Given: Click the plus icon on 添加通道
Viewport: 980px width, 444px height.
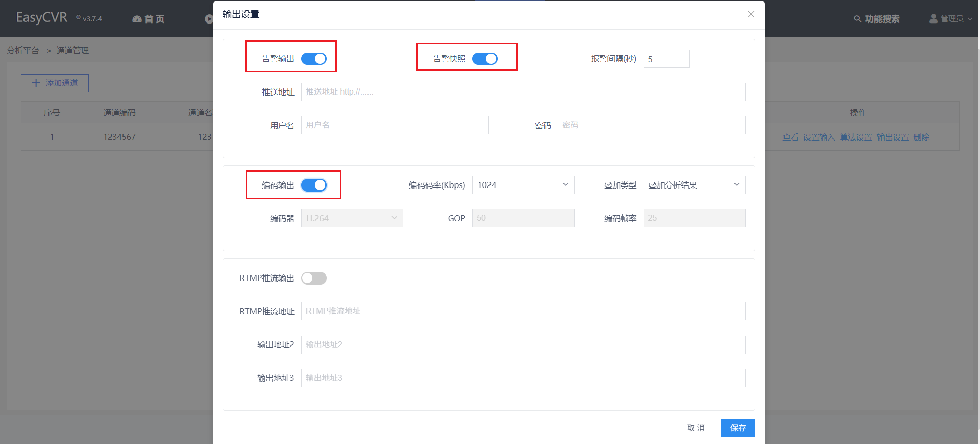Looking at the screenshot, I should click(x=36, y=83).
